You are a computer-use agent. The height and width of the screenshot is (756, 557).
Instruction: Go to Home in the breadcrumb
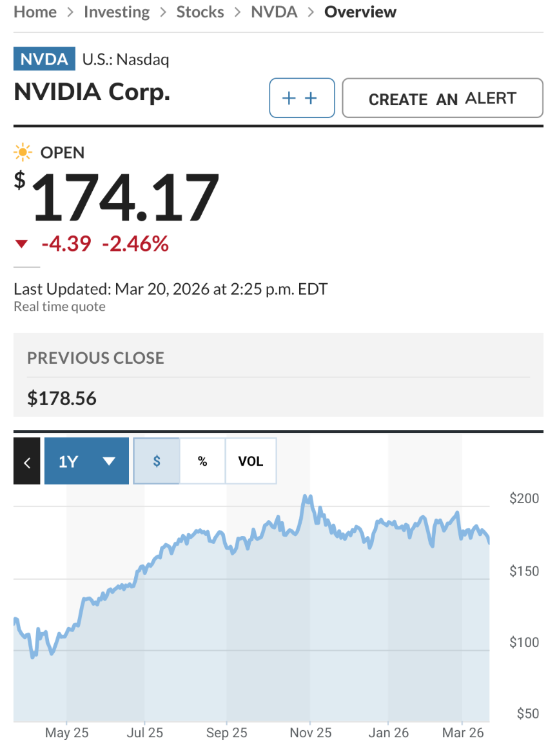click(34, 12)
